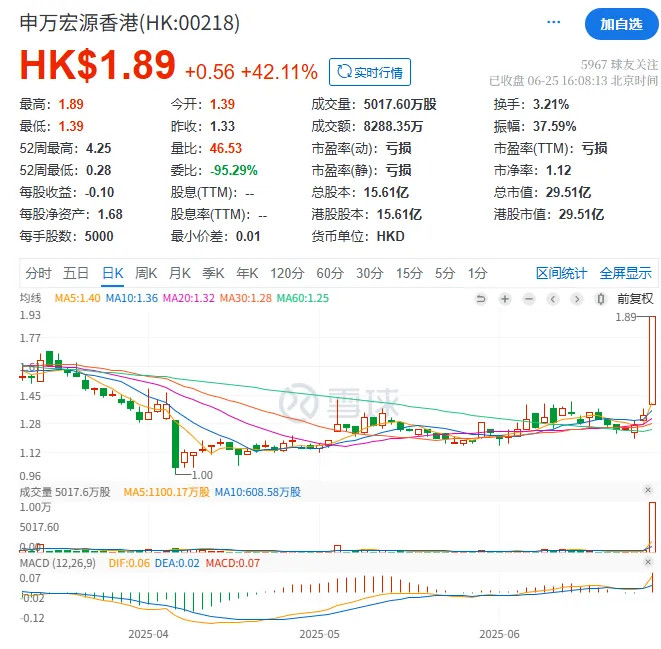661x649 pixels.
Task: Open the three-dot more options menu
Action: pyautogui.click(x=553, y=22)
